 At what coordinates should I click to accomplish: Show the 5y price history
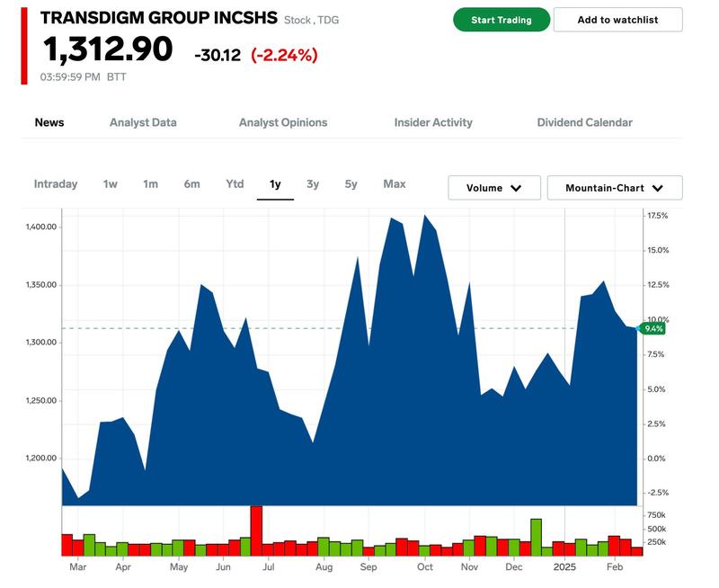tap(351, 184)
